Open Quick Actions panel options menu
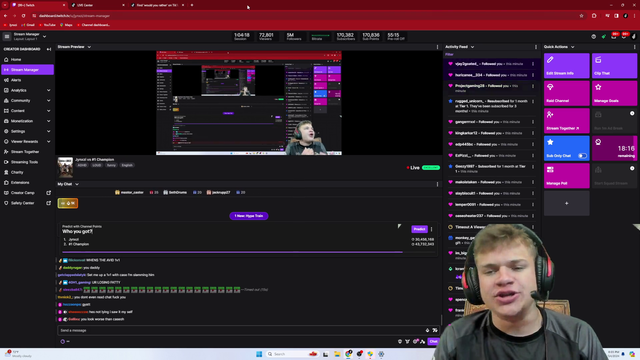Screen dimensions: 640x360 point(634,47)
